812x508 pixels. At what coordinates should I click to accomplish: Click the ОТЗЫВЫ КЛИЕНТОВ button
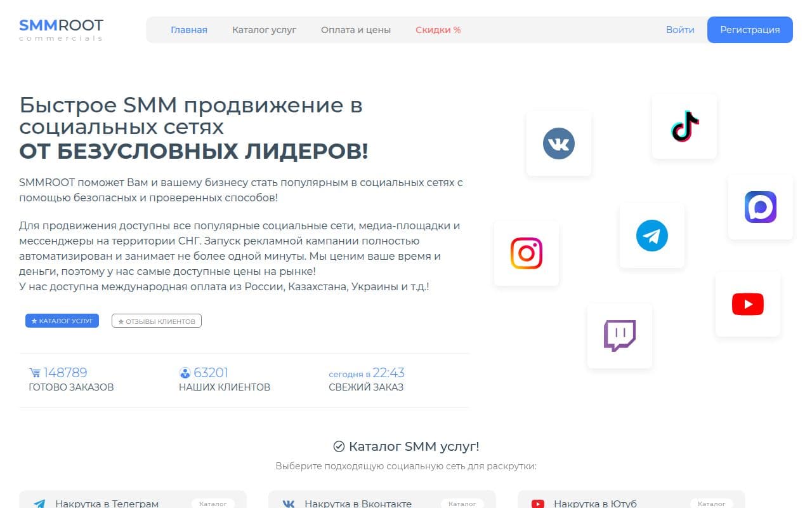(x=157, y=321)
